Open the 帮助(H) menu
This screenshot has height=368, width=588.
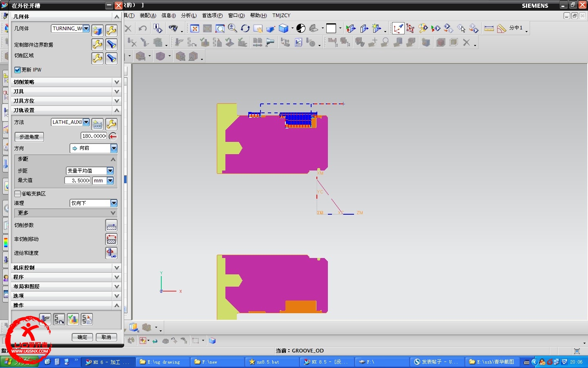click(258, 16)
